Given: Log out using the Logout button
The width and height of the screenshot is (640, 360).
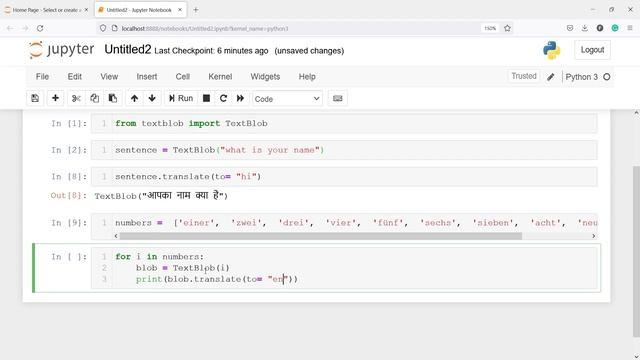Looking at the screenshot, I should 592,50.
